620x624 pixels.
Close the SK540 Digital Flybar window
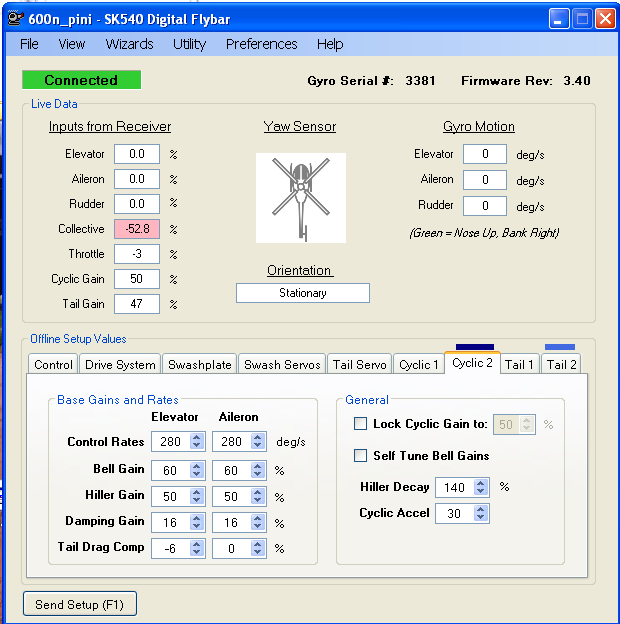click(x=605, y=19)
